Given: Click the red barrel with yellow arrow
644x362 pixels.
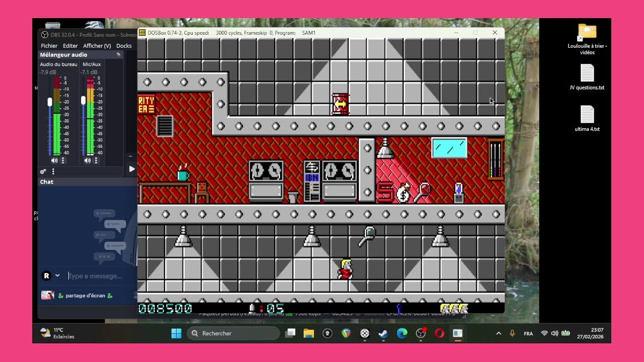Looking at the screenshot, I should point(341,104).
